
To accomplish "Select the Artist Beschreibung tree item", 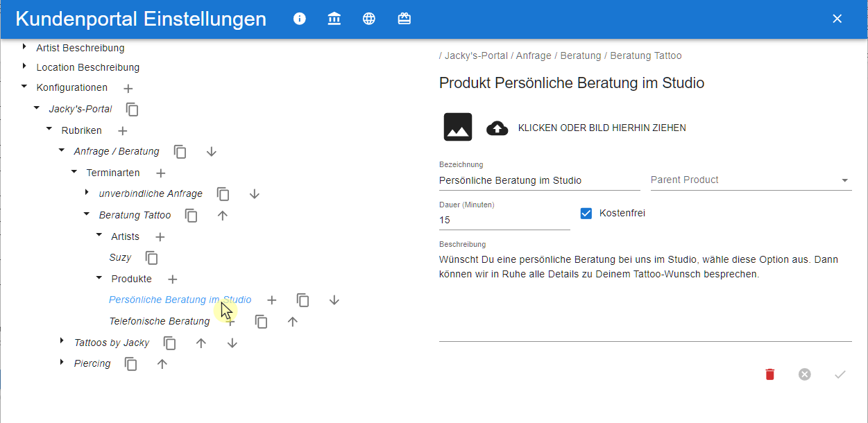I will click(80, 48).
